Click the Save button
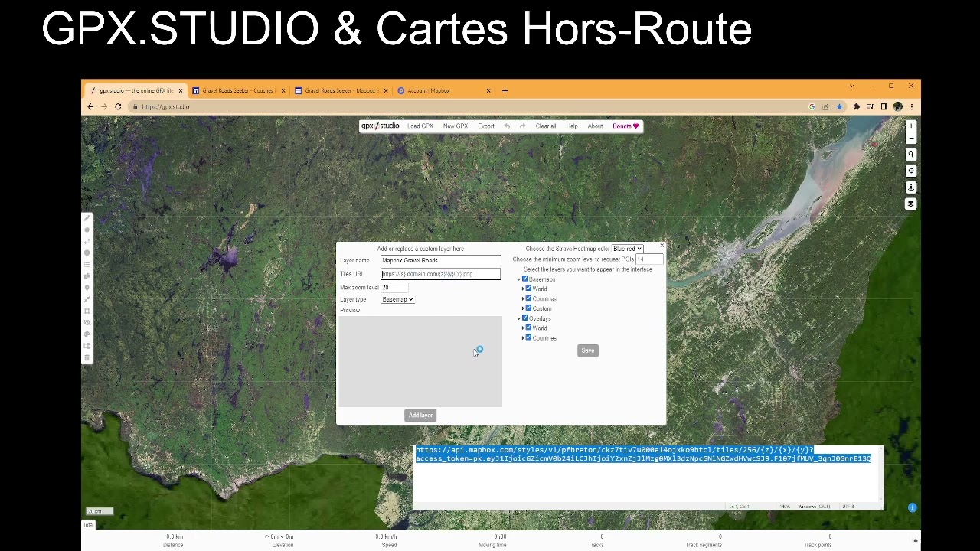980x551 pixels. point(587,350)
